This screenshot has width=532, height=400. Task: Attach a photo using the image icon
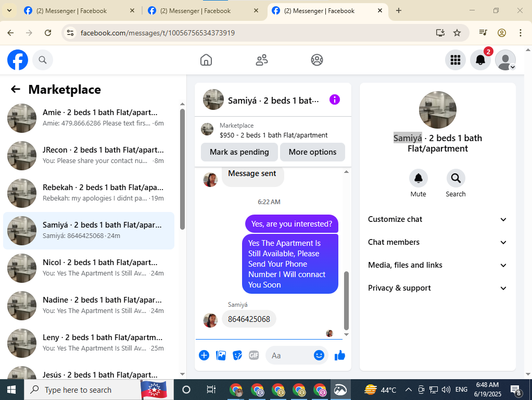[221, 356]
